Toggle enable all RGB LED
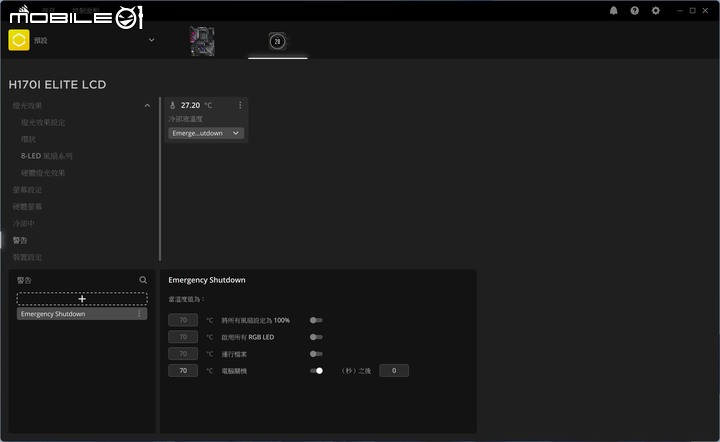This screenshot has width=720, height=442. click(x=316, y=337)
